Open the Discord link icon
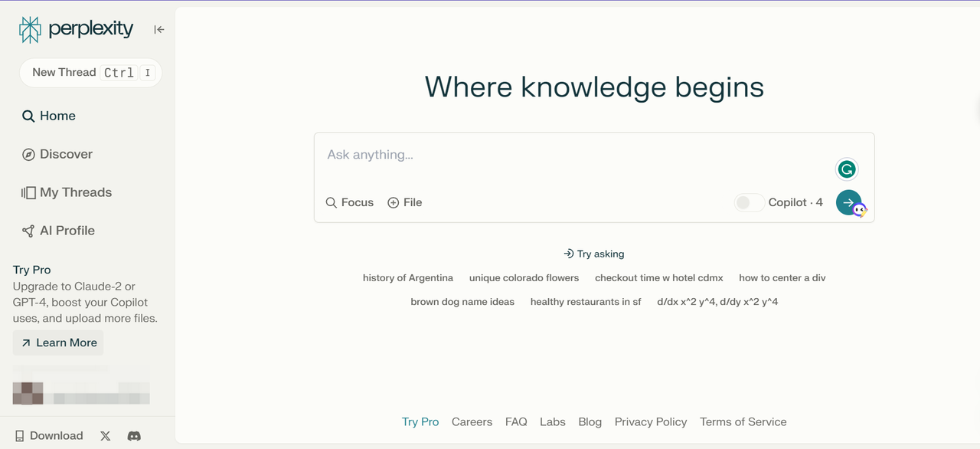Image resolution: width=980 pixels, height=449 pixels. [134, 436]
